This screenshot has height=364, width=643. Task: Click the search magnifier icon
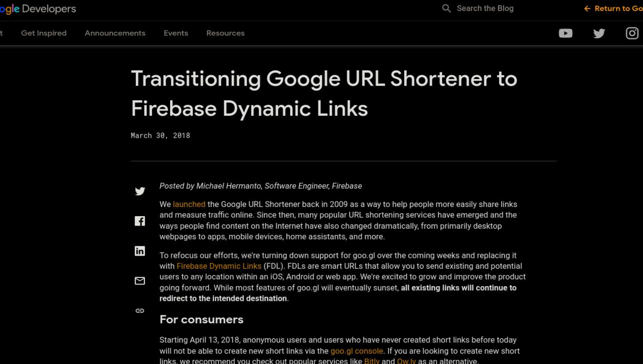point(446,8)
